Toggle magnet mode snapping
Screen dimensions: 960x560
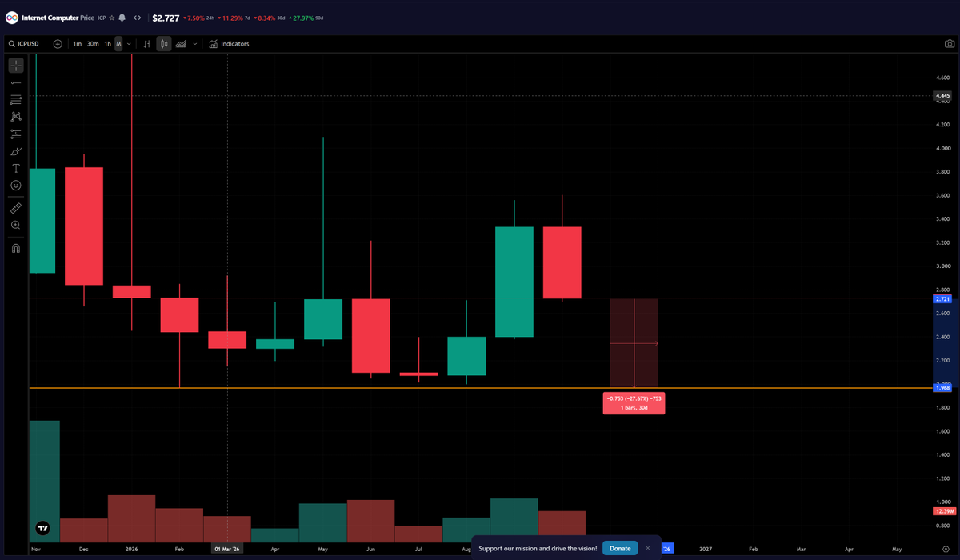pos(16,248)
